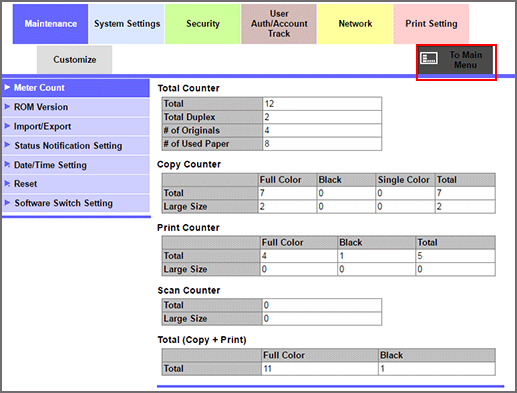Click the arrow icon beside Import/Export
The height and width of the screenshot is (393, 517).
coord(7,126)
